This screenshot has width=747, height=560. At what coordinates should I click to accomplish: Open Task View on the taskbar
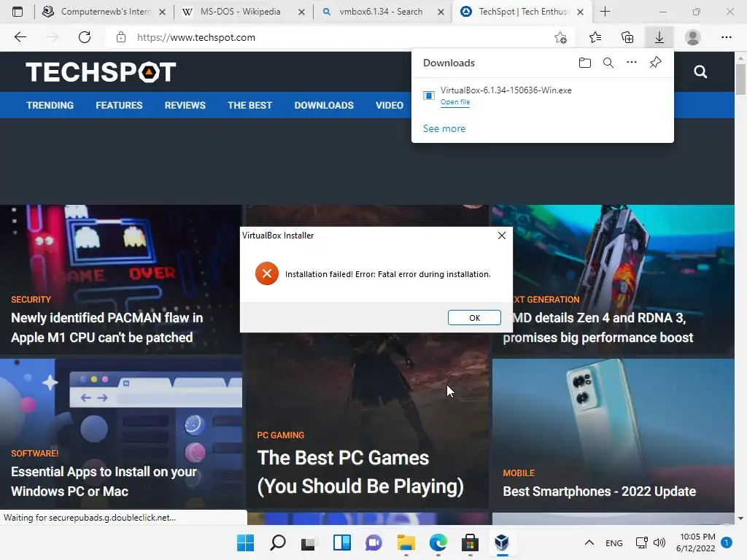point(309,542)
